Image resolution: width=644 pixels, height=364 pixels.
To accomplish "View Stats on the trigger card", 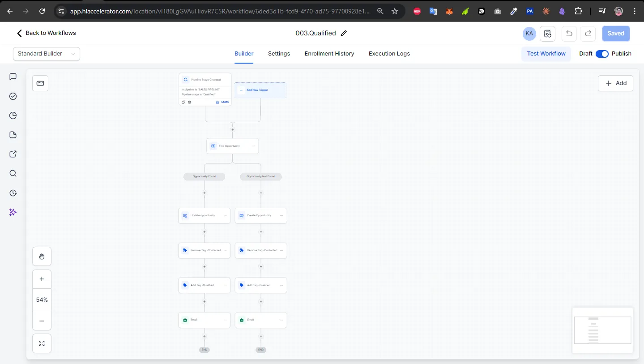I will (222, 102).
